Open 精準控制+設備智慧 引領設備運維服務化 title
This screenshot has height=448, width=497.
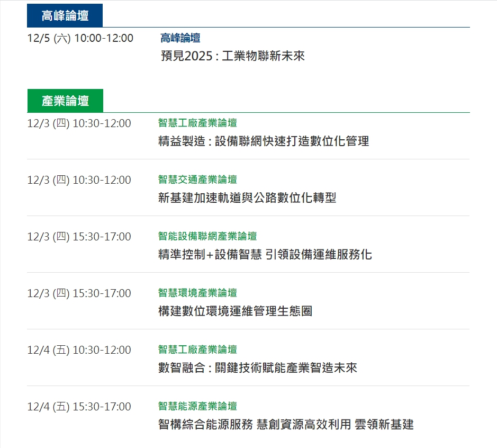(265, 254)
